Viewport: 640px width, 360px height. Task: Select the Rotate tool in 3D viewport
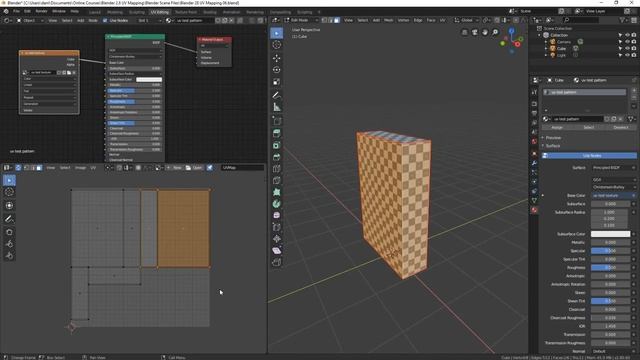point(277,70)
